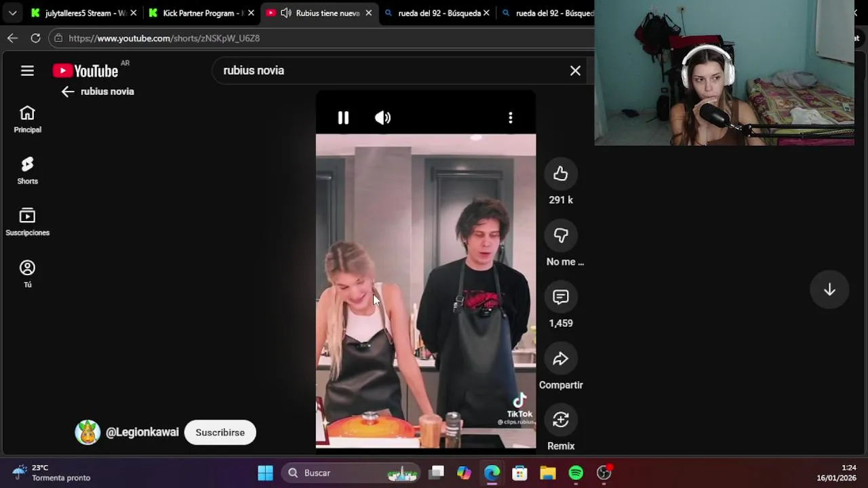
Task: Launch Copilot from the taskbar
Action: pos(464,473)
